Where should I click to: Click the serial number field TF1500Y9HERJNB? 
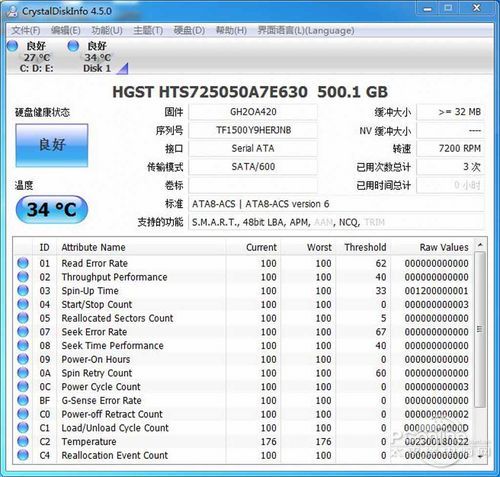[253, 130]
